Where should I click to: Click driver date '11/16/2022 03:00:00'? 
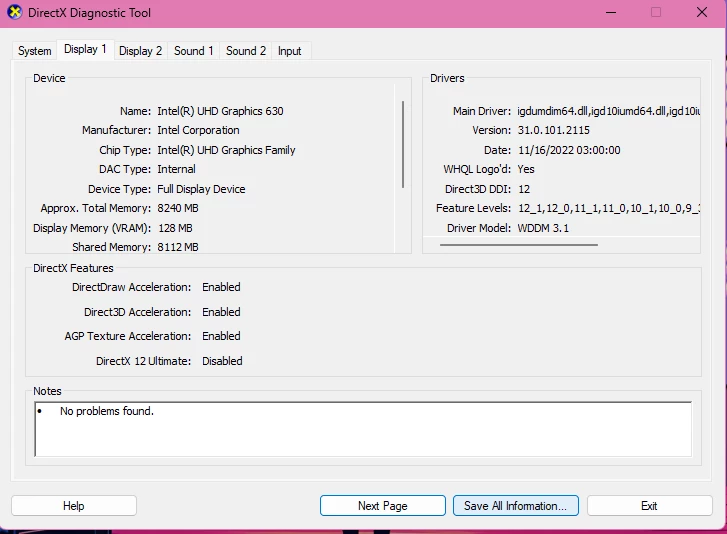point(569,150)
